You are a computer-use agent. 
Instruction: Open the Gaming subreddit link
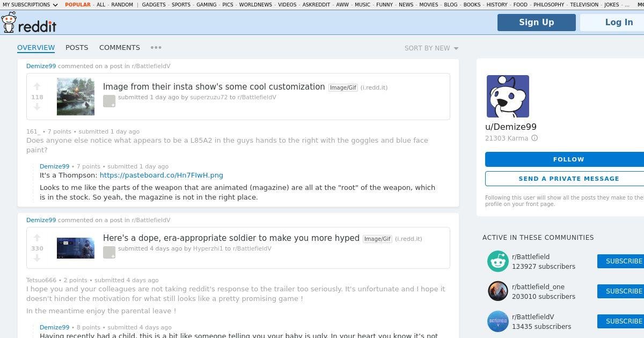point(206,5)
